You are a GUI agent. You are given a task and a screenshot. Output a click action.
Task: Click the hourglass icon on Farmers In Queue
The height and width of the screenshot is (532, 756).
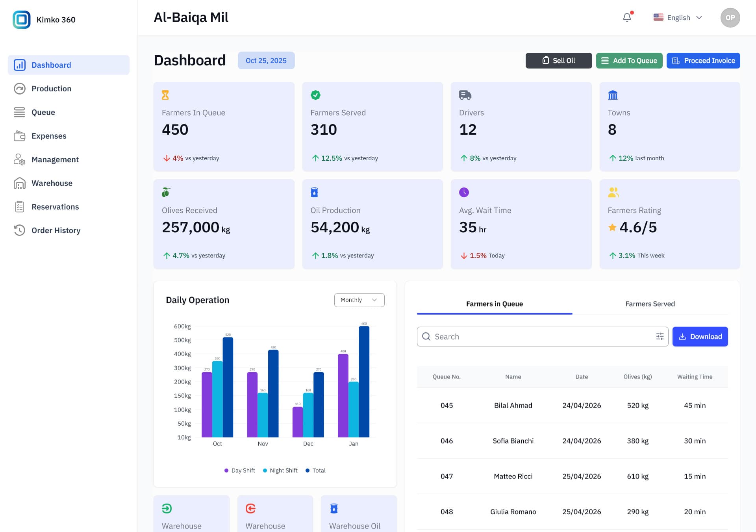165,95
